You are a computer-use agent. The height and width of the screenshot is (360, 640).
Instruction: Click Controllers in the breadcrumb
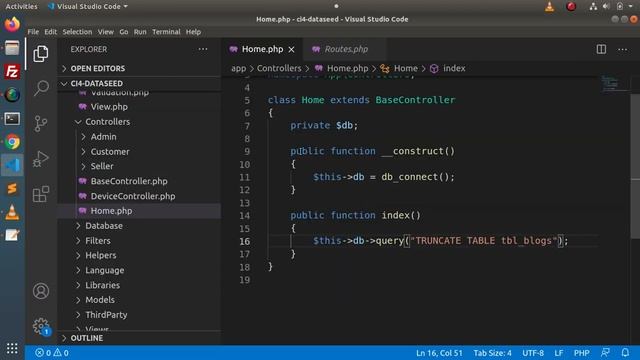(279, 68)
